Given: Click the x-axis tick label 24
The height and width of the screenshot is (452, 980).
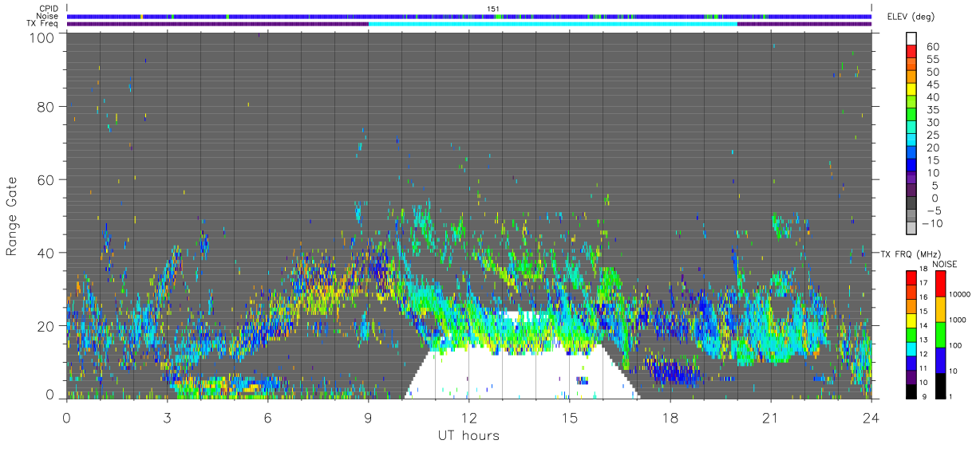Looking at the screenshot, I should (x=871, y=417).
